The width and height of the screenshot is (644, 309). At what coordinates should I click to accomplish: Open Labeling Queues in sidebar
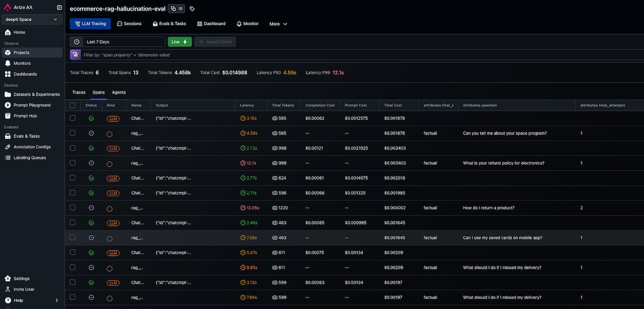[29, 158]
